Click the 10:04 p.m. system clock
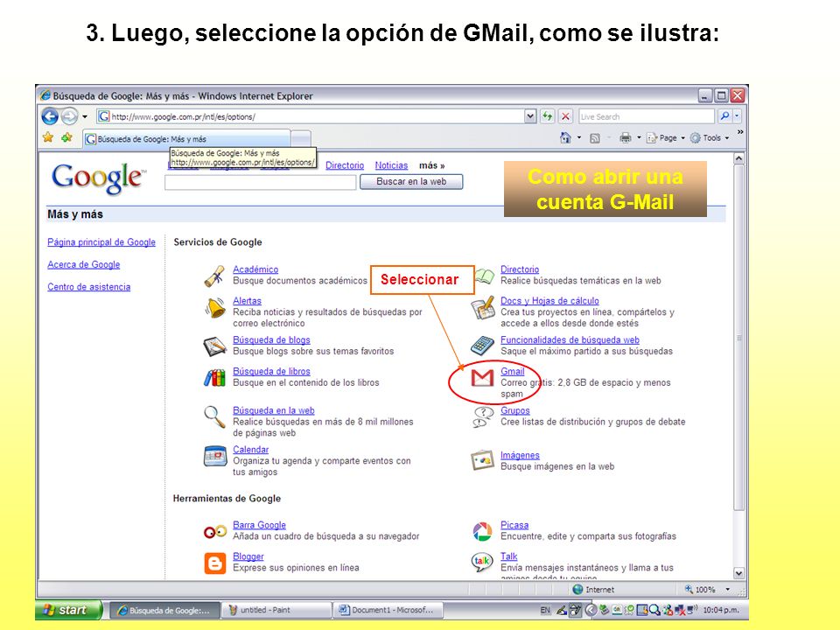The height and width of the screenshot is (630, 840). [721, 610]
